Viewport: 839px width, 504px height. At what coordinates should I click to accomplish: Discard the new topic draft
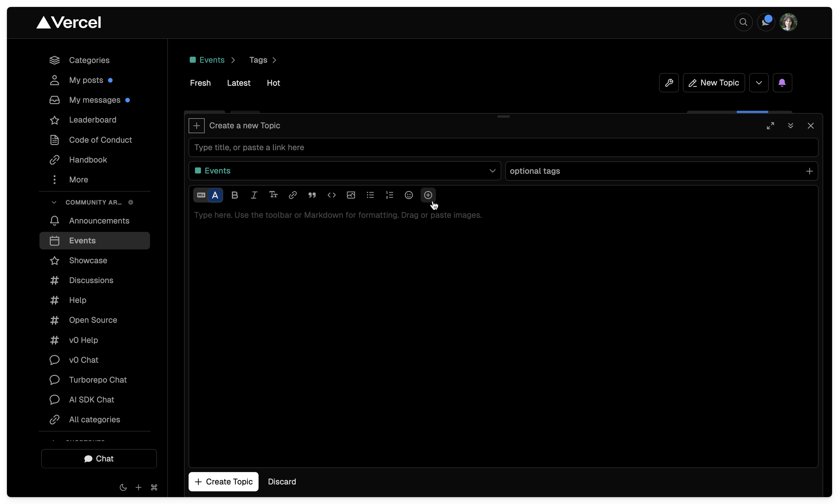(x=282, y=482)
